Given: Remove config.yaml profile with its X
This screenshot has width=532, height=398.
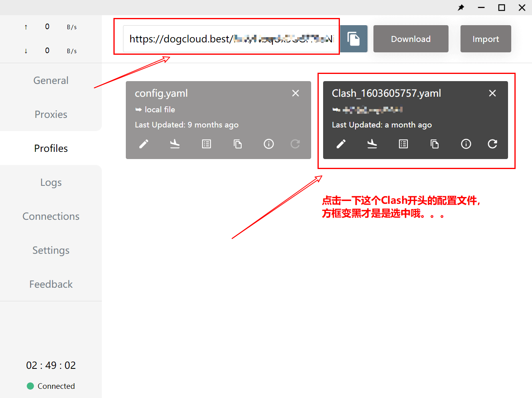Looking at the screenshot, I should click(x=296, y=93).
